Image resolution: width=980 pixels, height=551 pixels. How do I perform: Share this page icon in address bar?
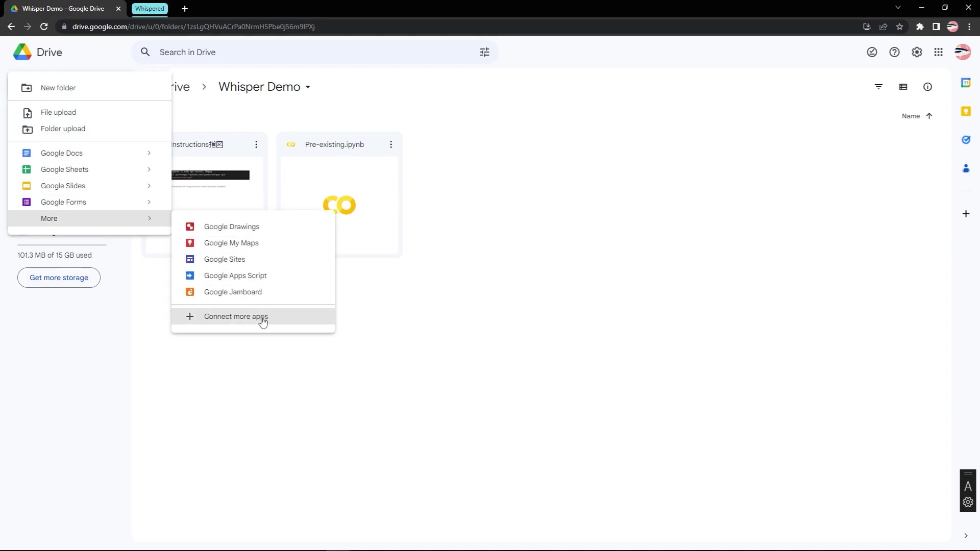(883, 27)
